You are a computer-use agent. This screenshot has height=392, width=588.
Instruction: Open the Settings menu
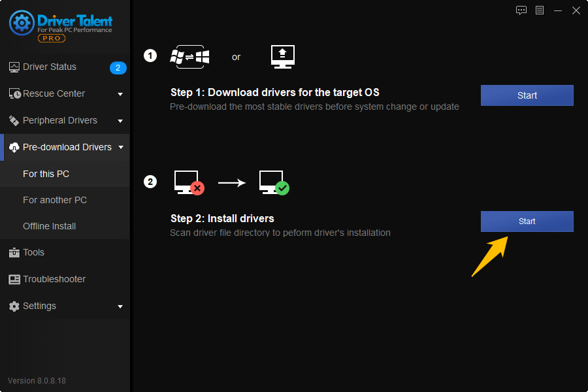[65, 306]
